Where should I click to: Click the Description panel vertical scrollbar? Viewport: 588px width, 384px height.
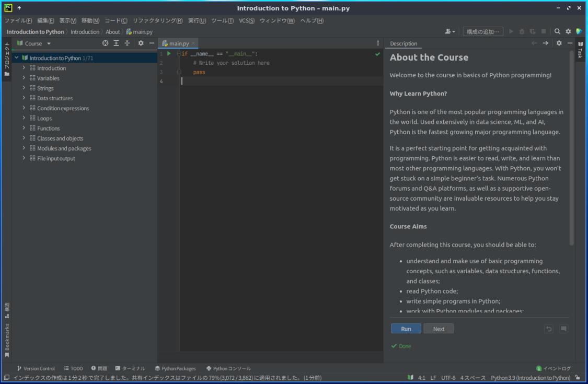[571, 148]
